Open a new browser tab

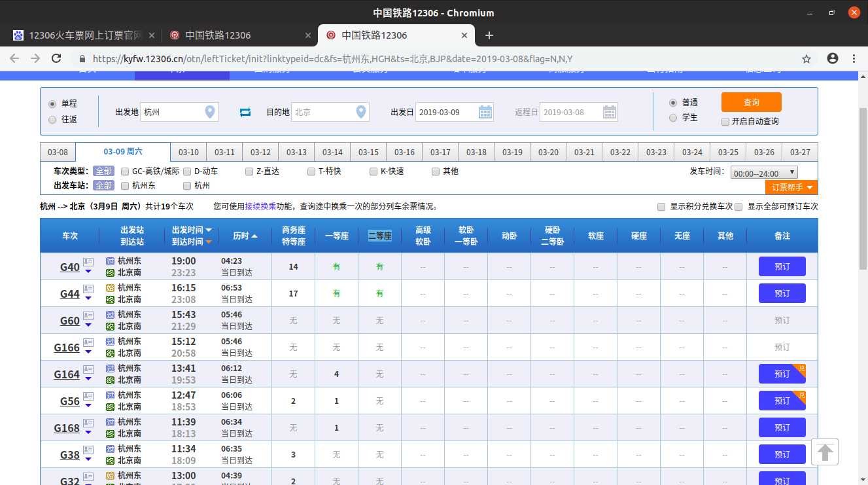click(489, 35)
